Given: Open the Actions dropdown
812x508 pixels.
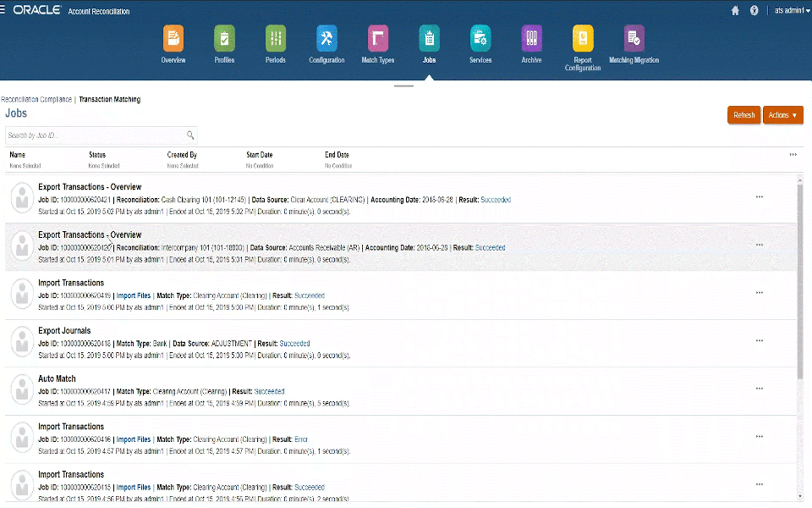Looking at the screenshot, I should coord(782,114).
